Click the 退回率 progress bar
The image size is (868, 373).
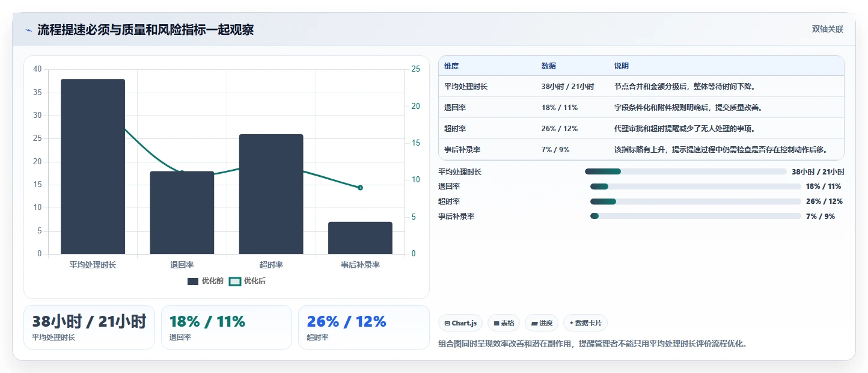(695, 186)
